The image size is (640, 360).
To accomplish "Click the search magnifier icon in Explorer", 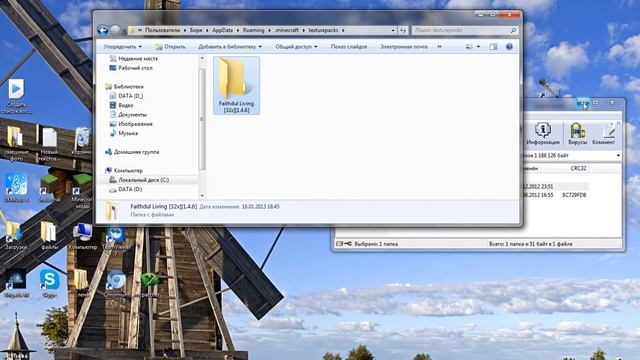I will tap(513, 30).
